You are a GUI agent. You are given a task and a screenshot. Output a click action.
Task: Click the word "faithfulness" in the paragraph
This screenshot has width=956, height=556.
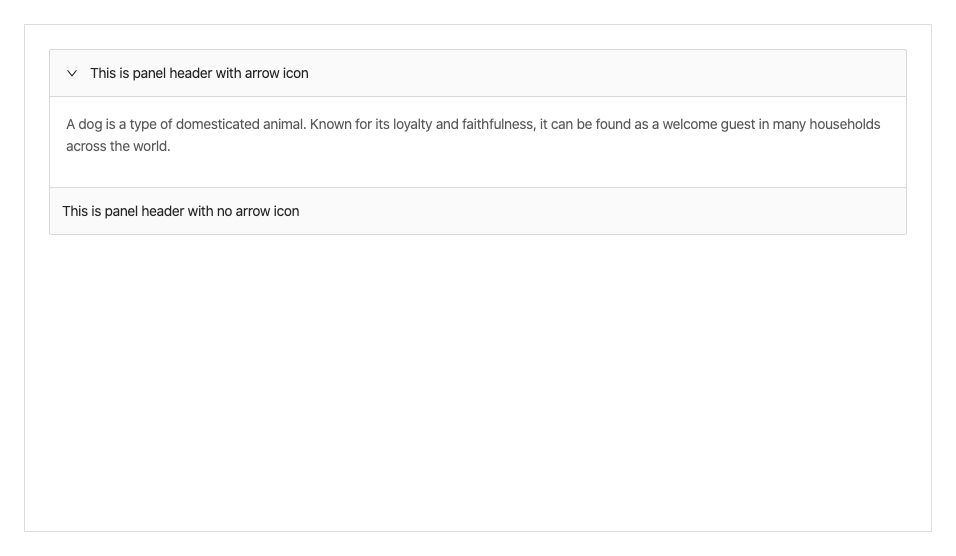tap(497, 124)
